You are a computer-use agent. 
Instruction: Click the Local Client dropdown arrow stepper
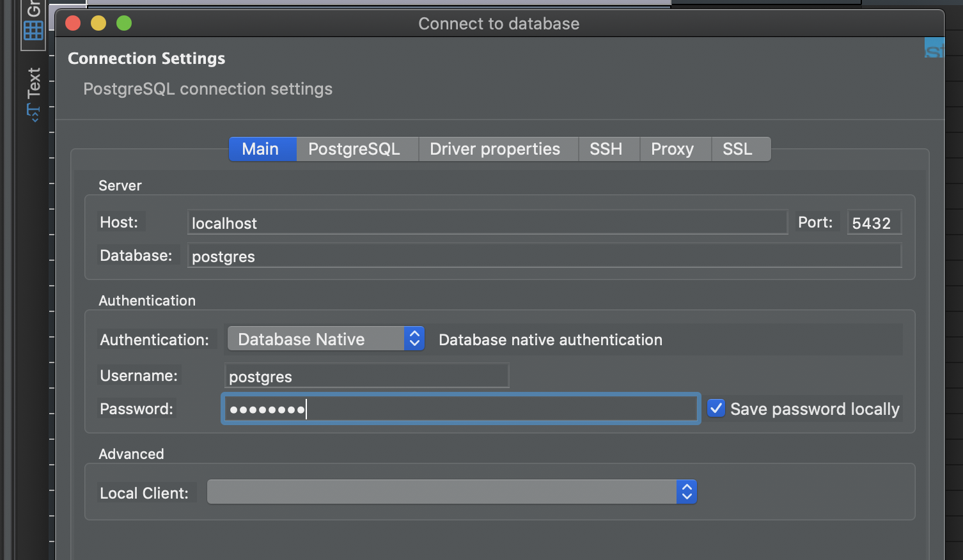pos(686,492)
